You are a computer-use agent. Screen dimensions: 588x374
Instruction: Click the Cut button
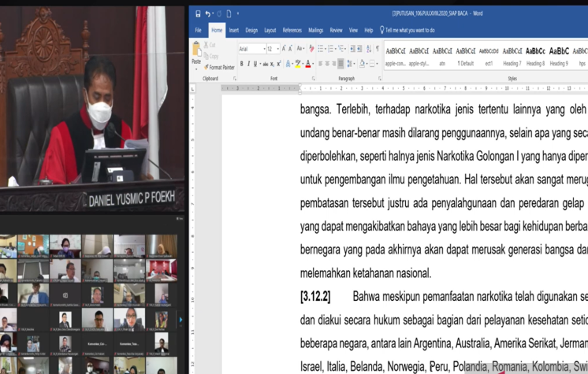(x=210, y=45)
